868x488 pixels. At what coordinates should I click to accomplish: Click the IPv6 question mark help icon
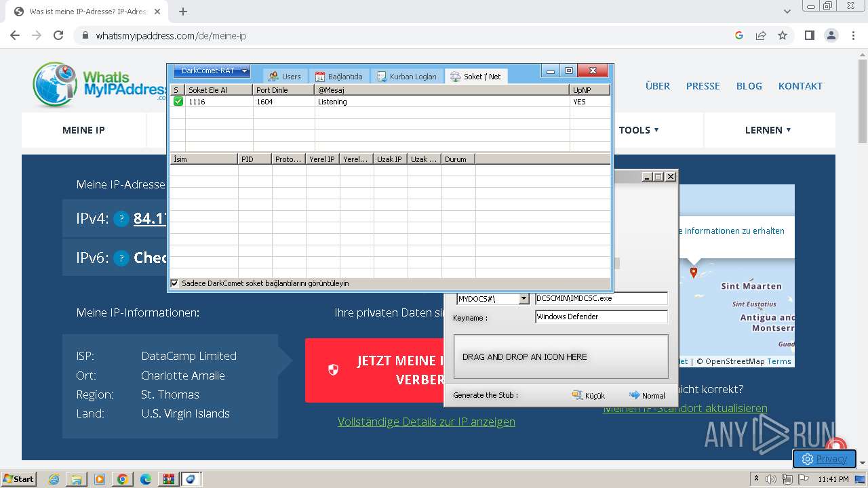tap(121, 258)
